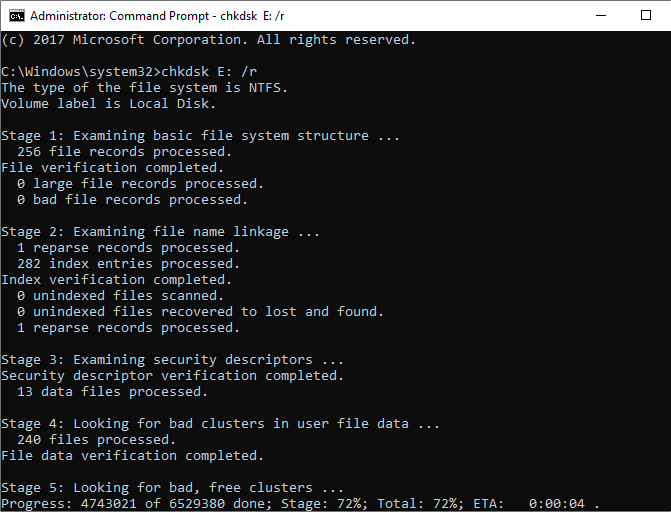
Task: Click the '256 file records processed' line
Action: click(x=125, y=152)
